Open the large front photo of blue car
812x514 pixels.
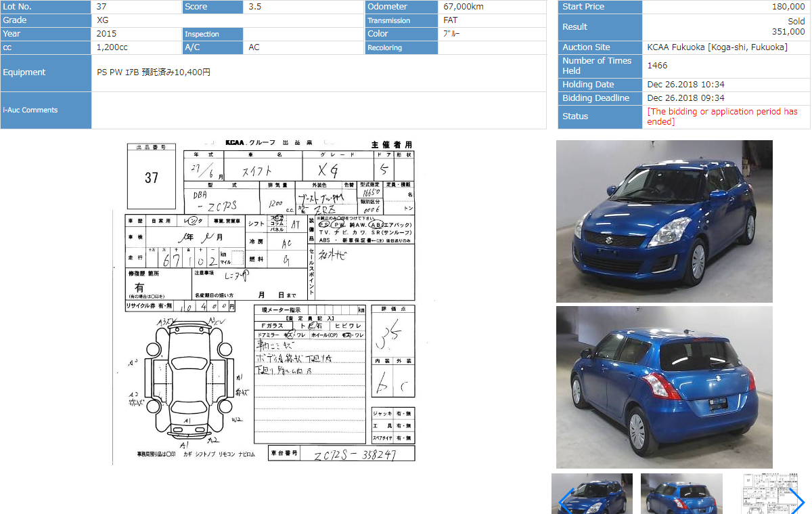(664, 221)
